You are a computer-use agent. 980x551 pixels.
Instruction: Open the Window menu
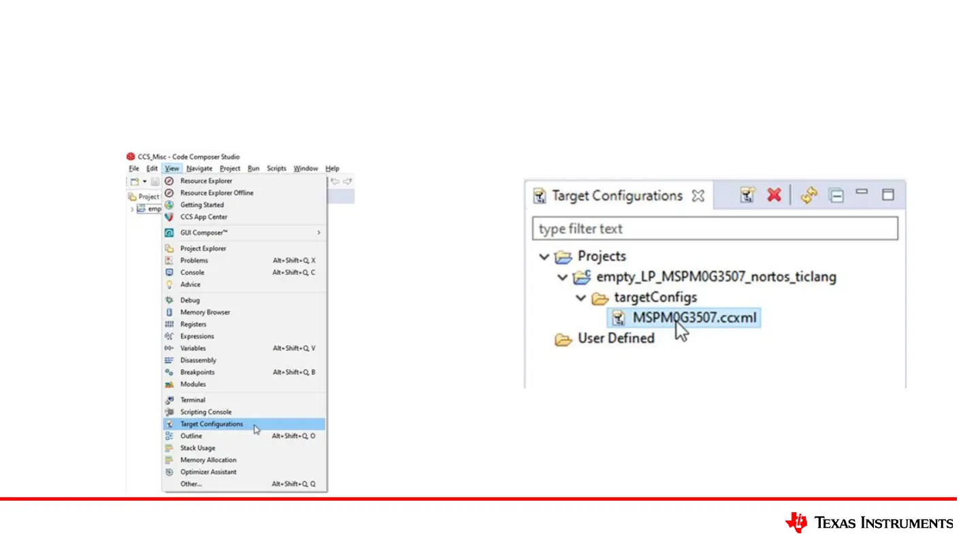[x=306, y=169]
